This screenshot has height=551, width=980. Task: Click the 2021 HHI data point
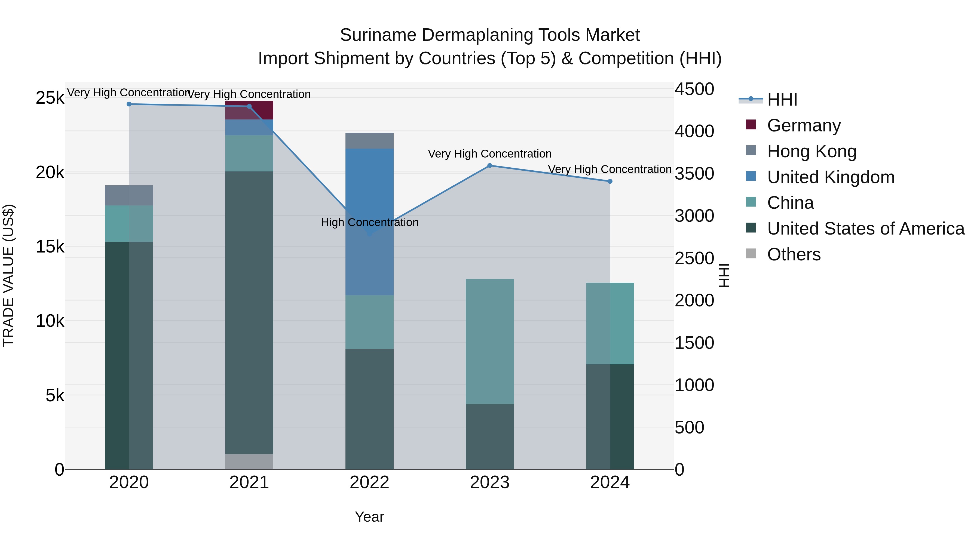pyautogui.click(x=249, y=106)
